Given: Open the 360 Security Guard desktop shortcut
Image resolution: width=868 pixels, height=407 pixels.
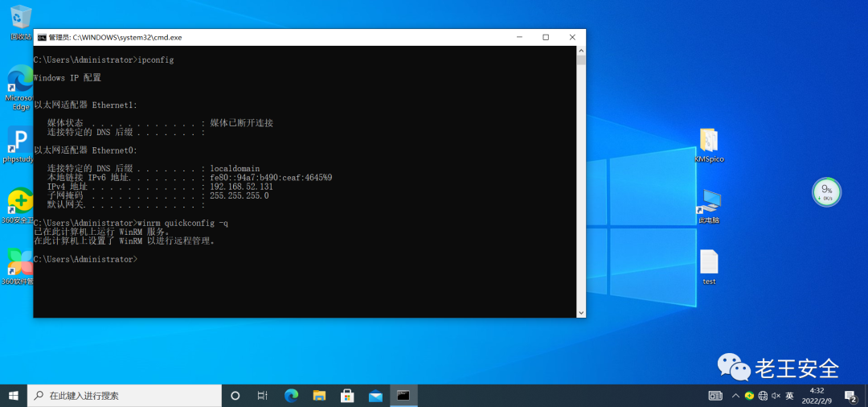Looking at the screenshot, I should pos(19,202).
